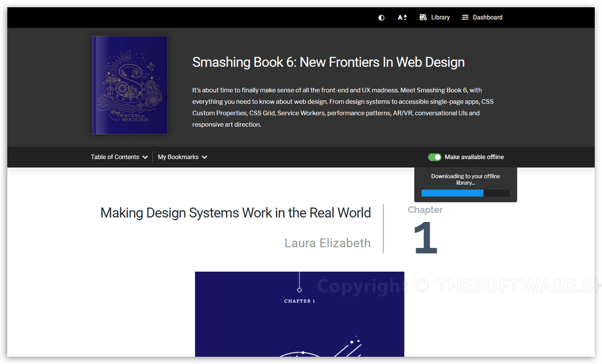Viewport: 602px width, 364px height.
Task: Click the book description paragraph
Action: click(x=343, y=107)
